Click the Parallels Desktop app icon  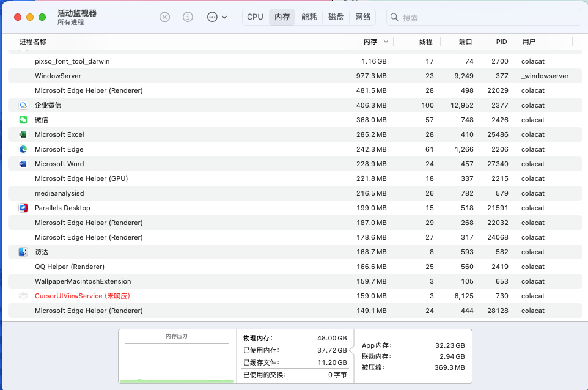point(23,208)
